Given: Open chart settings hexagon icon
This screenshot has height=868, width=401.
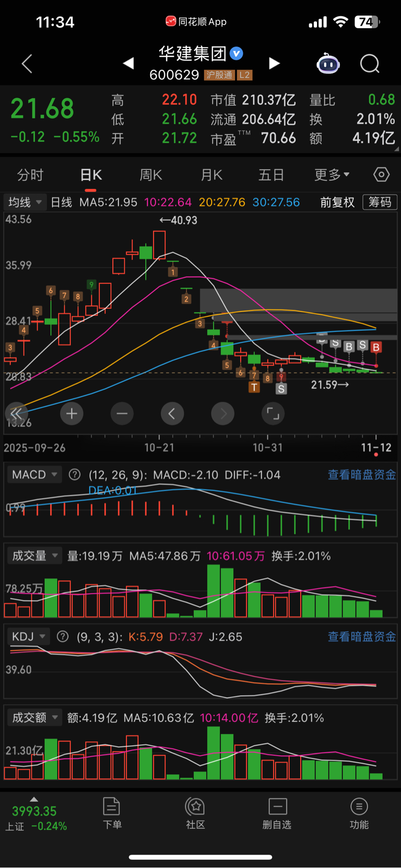Looking at the screenshot, I should (x=381, y=174).
